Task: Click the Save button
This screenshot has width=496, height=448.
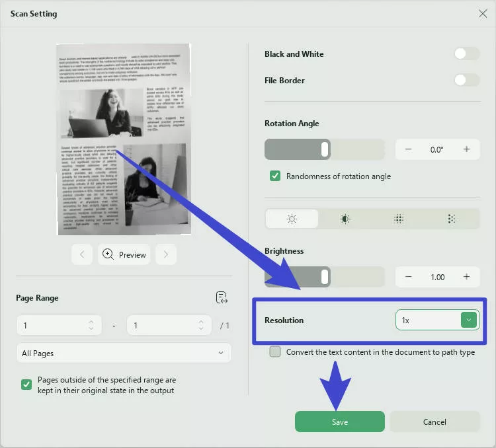Action: pos(340,422)
